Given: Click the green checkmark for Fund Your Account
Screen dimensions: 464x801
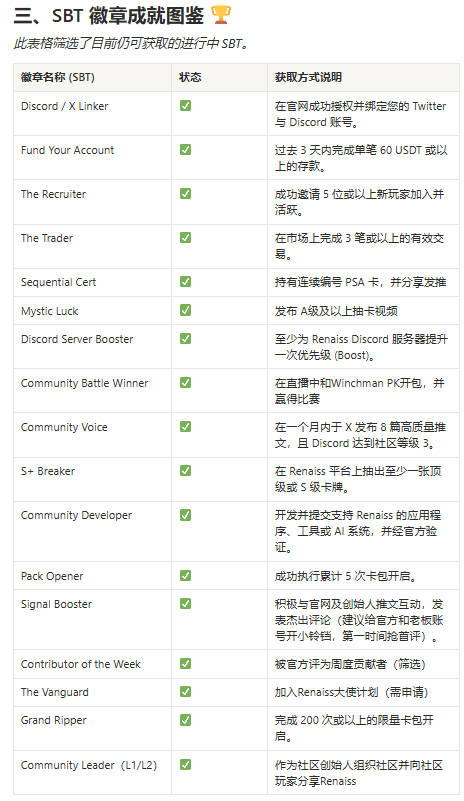Looking at the screenshot, I should pyautogui.click(x=185, y=150).
